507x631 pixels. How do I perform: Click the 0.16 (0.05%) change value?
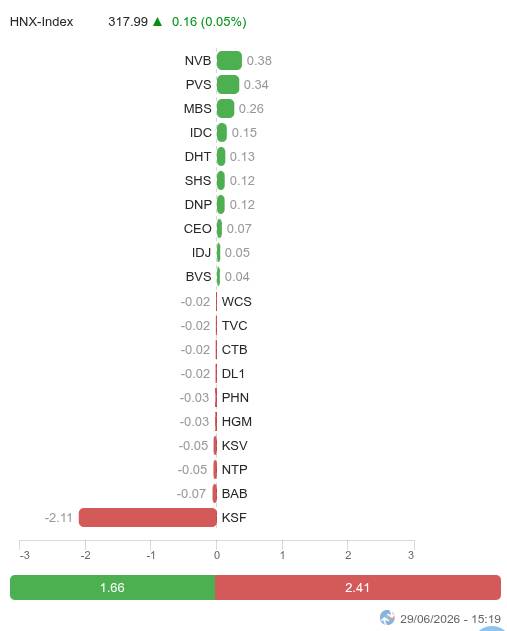(x=209, y=21)
